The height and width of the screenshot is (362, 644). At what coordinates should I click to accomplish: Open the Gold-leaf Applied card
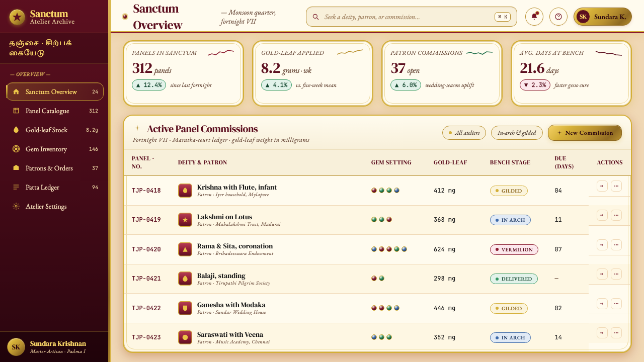[x=312, y=73]
